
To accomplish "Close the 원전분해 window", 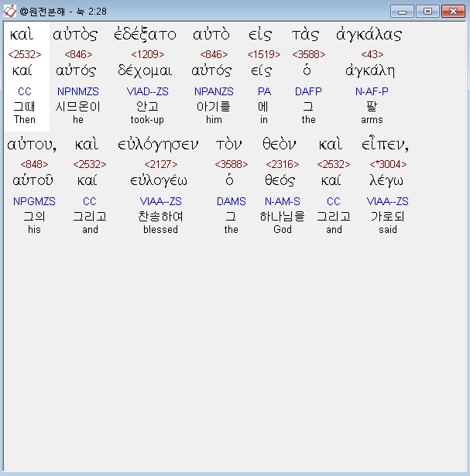I will [453, 12].
